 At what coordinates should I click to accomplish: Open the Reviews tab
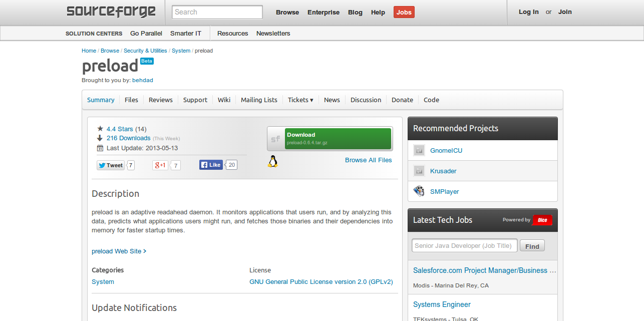(x=161, y=100)
